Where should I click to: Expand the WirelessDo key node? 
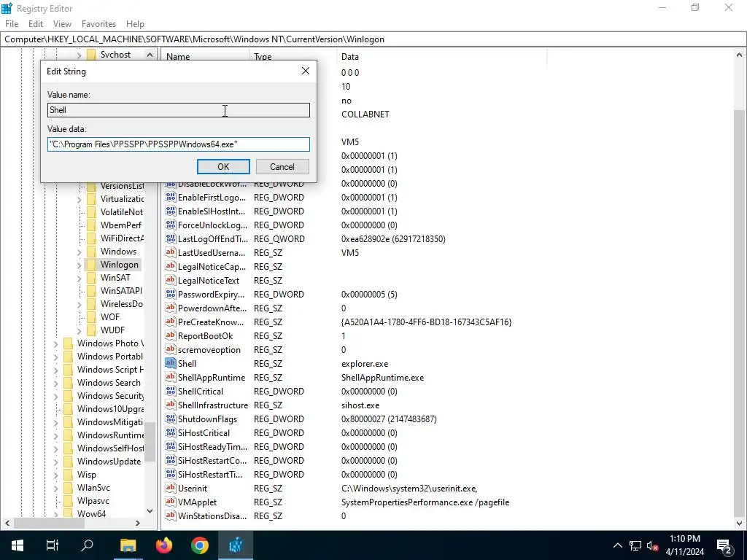click(79, 305)
